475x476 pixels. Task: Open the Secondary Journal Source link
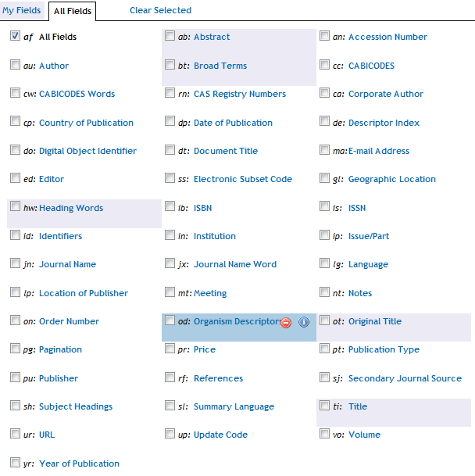[405, 378]
